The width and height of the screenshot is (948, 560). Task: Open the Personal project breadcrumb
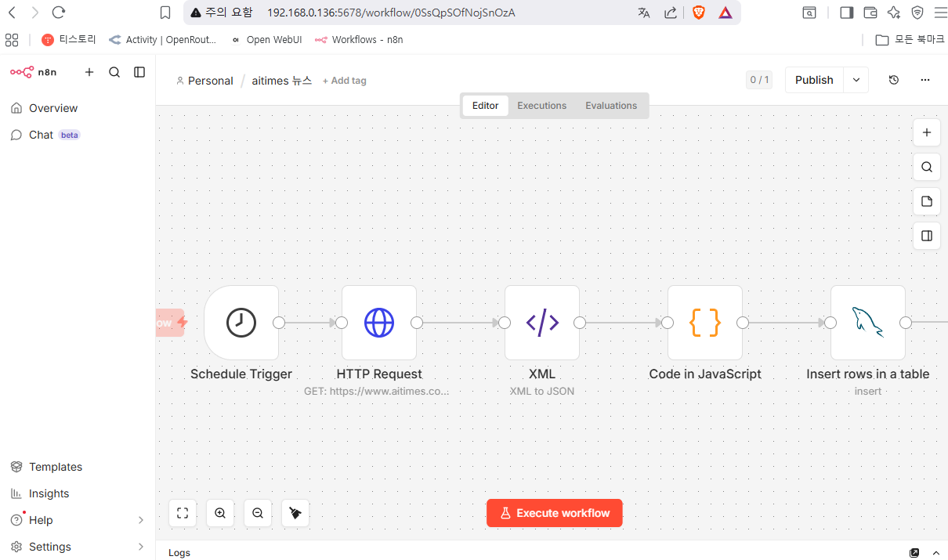tap(204, 81)
